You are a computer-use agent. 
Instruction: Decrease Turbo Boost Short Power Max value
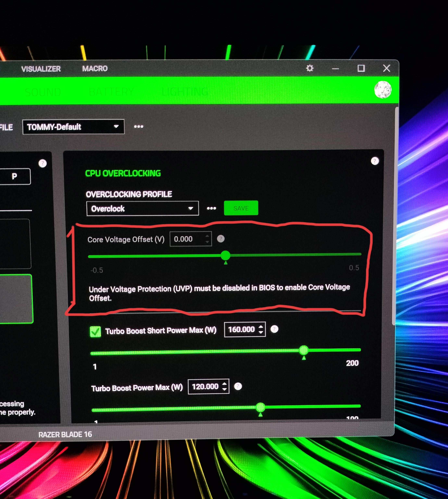[x=261, y=332]
